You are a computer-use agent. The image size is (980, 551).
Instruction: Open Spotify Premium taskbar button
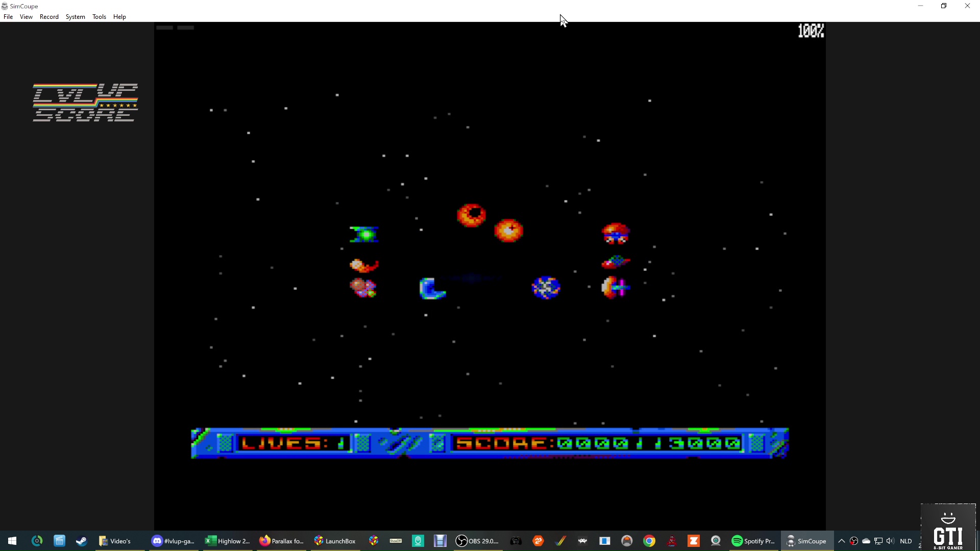point(753,541)
